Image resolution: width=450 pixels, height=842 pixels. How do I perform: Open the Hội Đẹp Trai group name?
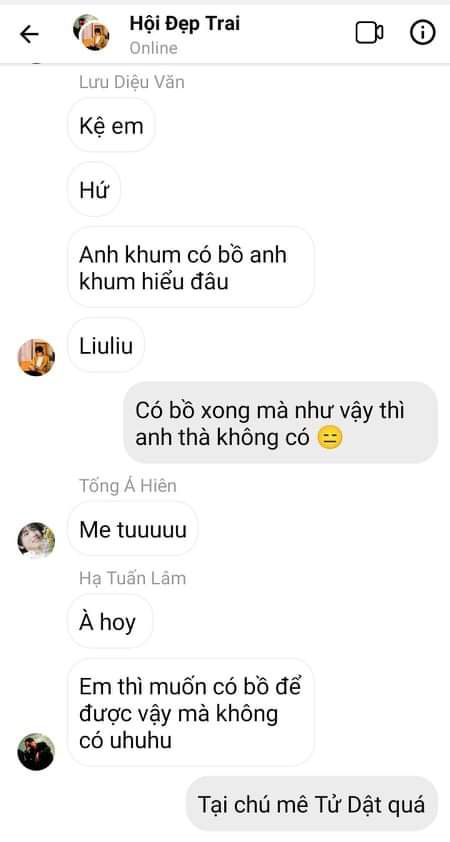click(x=185, y=24)
